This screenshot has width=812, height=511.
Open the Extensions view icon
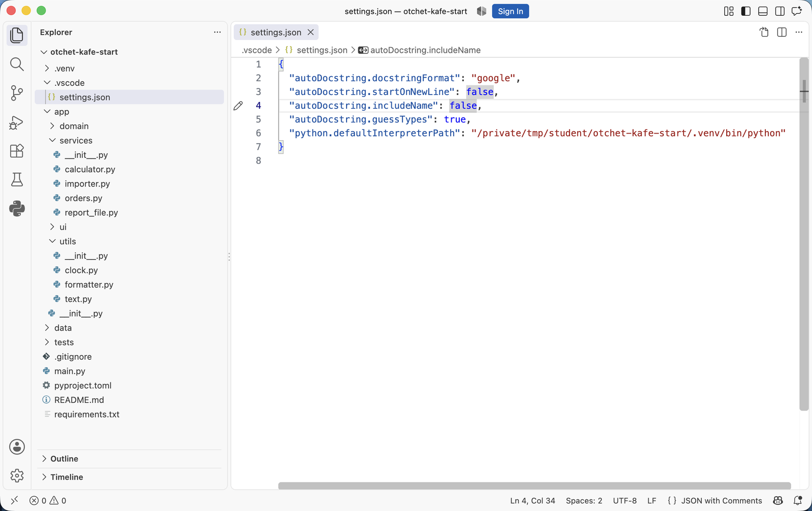point(17,151)
